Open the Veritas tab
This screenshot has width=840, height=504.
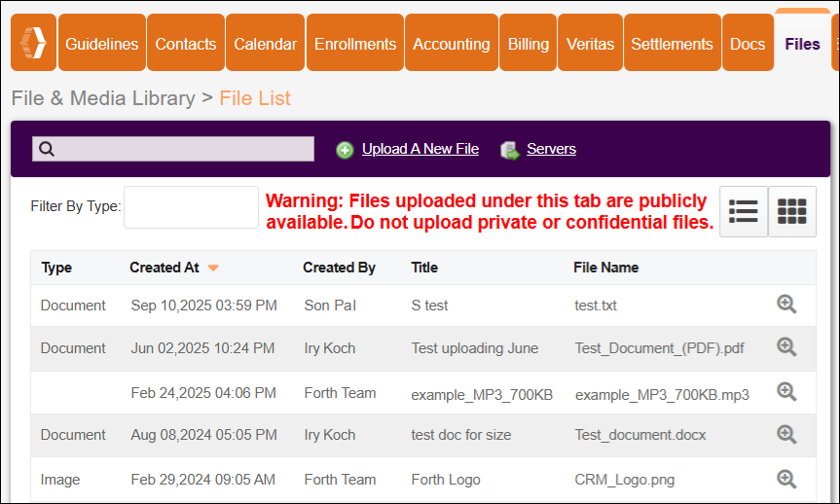pyautogui.click(x=591, y=42)
